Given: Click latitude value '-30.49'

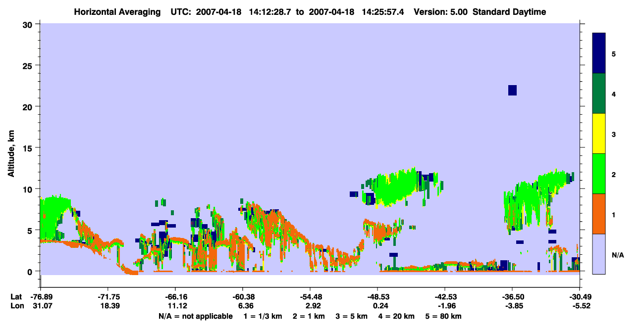Looking at the screenshot, I should pyautogui.click(x=580, y=297).
